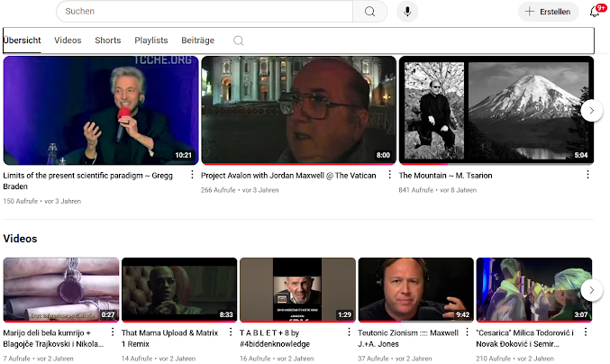
Task: Click 841 Aufrufe vor 8 Jahren text
Action: 438,190
